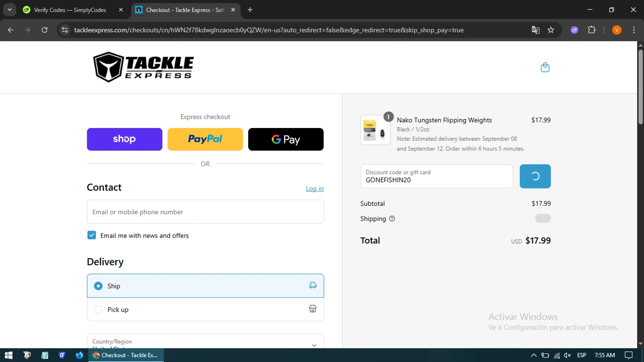Uncheck Email me with news and offers
The width and height of the screenshot is (644, 362).
coord(91,235)
